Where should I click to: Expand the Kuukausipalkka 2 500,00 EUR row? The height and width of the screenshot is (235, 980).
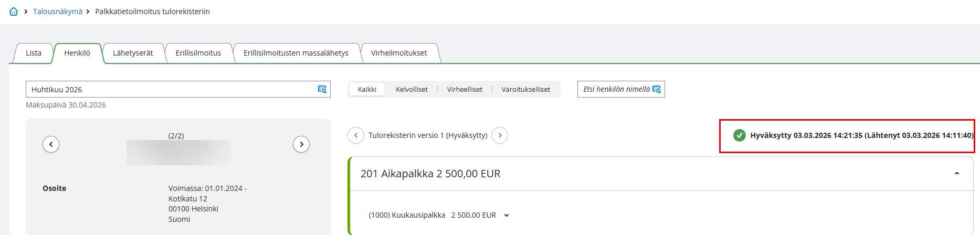(x=507, y=215)
